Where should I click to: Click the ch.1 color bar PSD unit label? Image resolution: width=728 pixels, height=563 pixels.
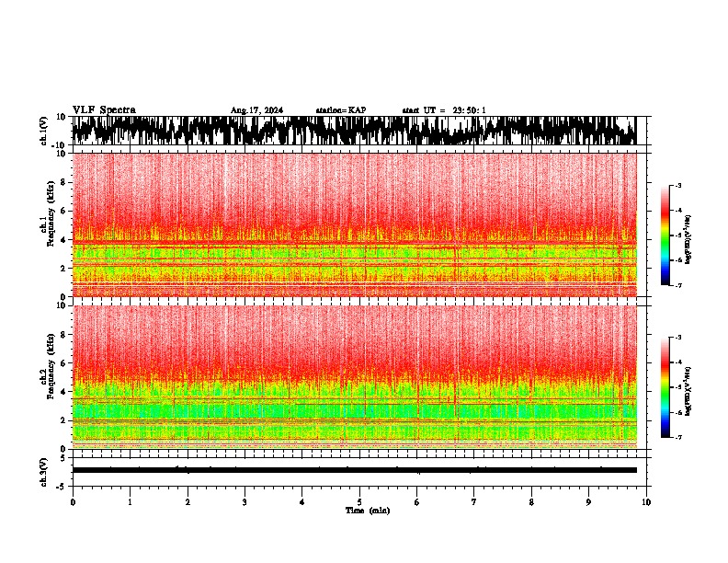coord(688,240)
